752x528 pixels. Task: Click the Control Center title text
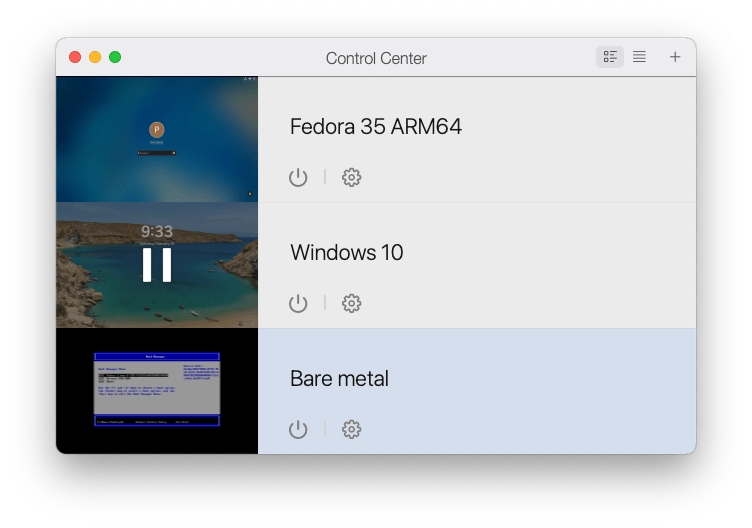(x=376, y=58)
